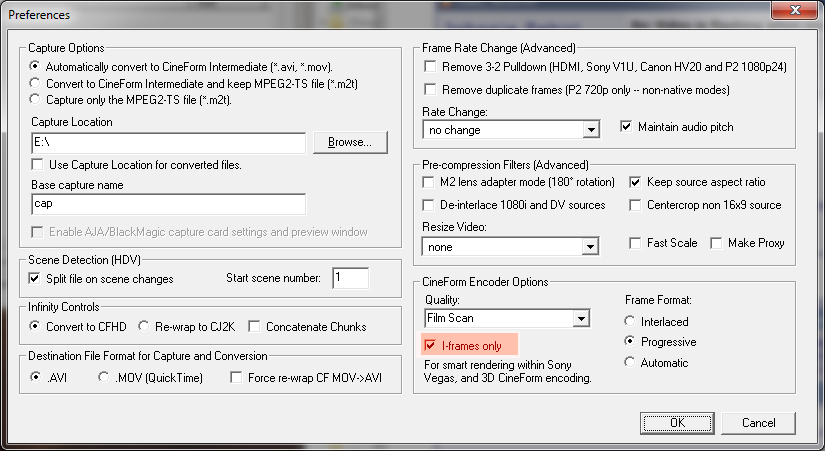
Task: Choose Convert to CineForm and keep MPEG2-TS
Action: (x=37, y=82)
